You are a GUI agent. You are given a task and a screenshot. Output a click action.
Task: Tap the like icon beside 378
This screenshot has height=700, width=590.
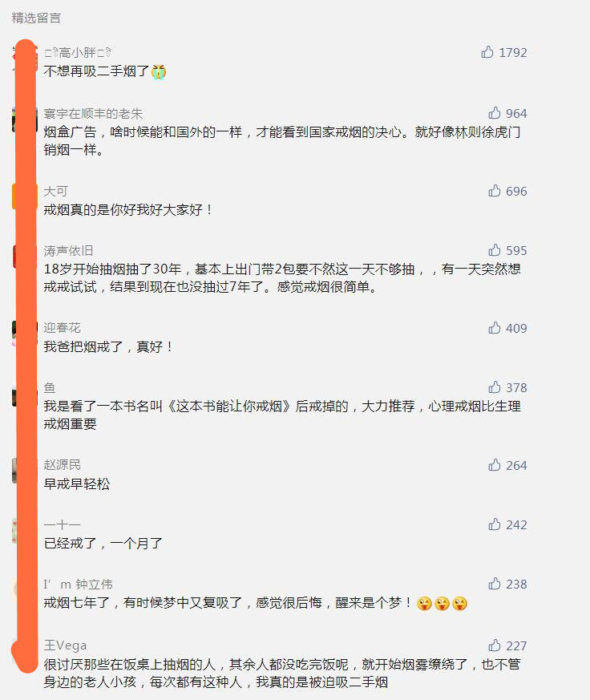(494, 387)
